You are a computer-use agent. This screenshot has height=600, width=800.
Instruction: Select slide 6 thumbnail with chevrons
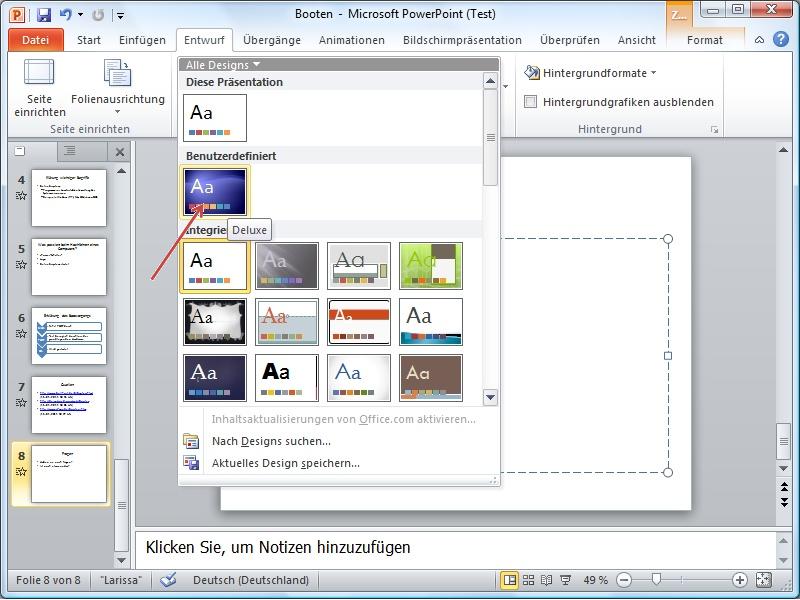(x=69, y=336)
